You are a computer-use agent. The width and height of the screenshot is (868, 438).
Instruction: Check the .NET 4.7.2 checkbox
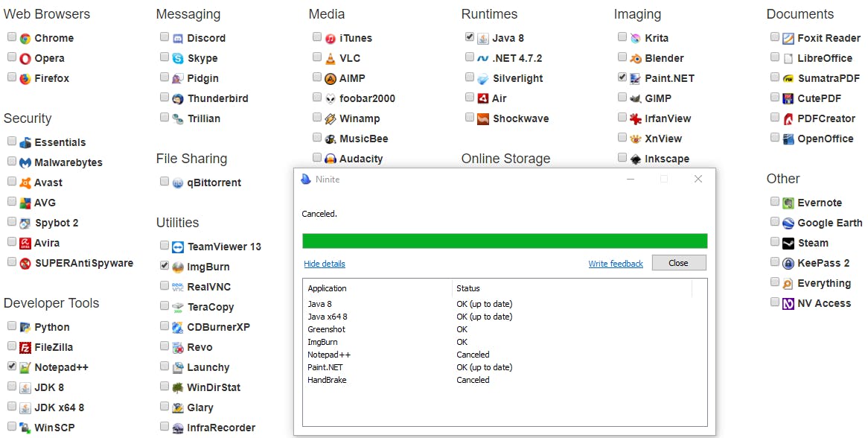(x=470, y=57)
